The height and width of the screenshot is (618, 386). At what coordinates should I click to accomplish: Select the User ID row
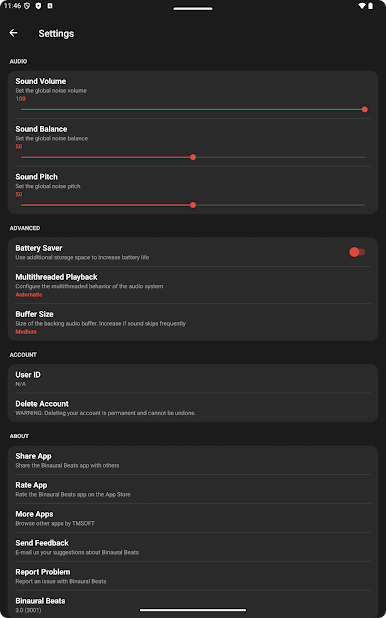(x=193, y=379)
